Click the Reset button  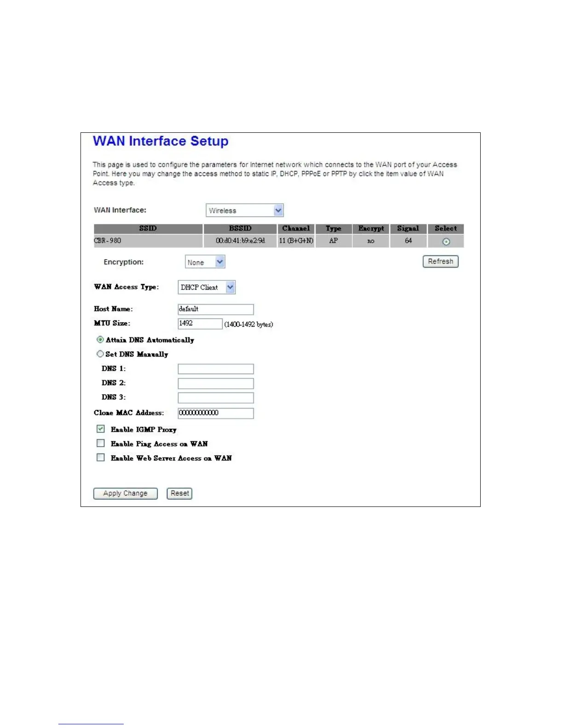click(x=179, y=493)
